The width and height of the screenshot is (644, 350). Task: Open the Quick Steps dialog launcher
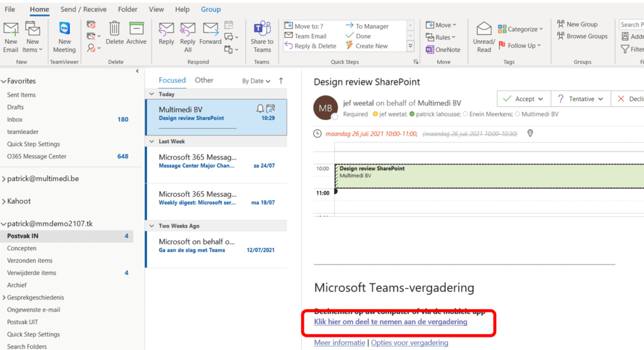(416, 62)
